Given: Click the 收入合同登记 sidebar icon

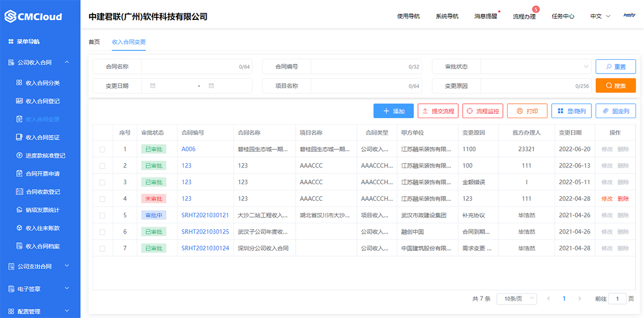Looking at the screenshot, I should (19, 101).
